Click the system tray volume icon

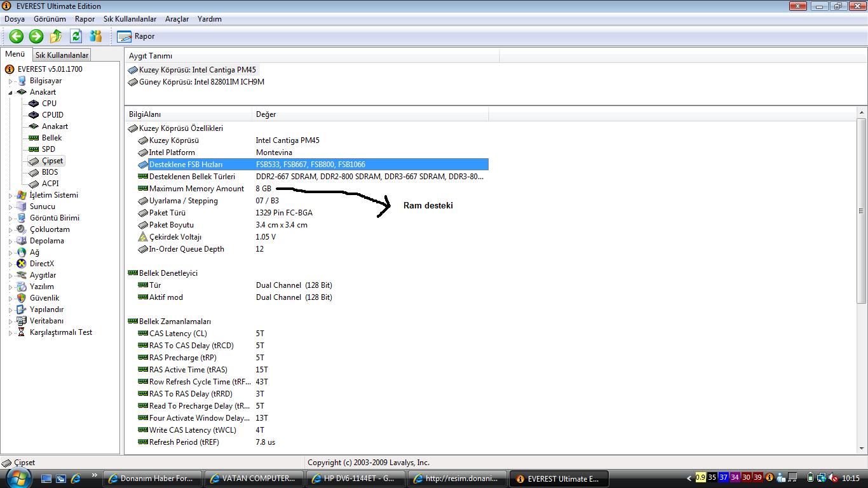(834, 478)
